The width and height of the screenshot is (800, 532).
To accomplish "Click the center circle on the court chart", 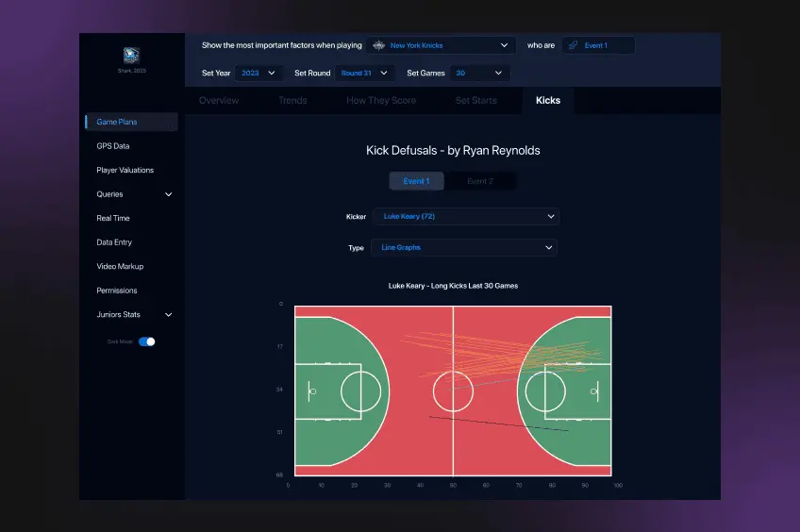I will tap(453, 391).
